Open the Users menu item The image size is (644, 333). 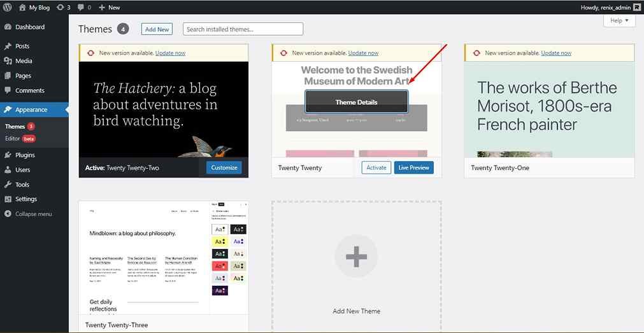pos(34,169)
